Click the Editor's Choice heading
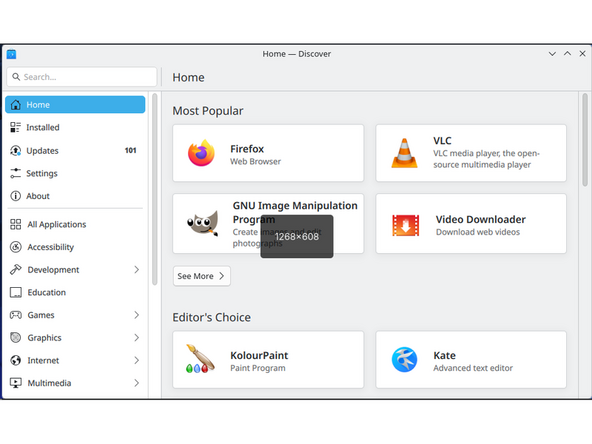The image size is (592, 444). pyautogui.click(x=211, y=318)
